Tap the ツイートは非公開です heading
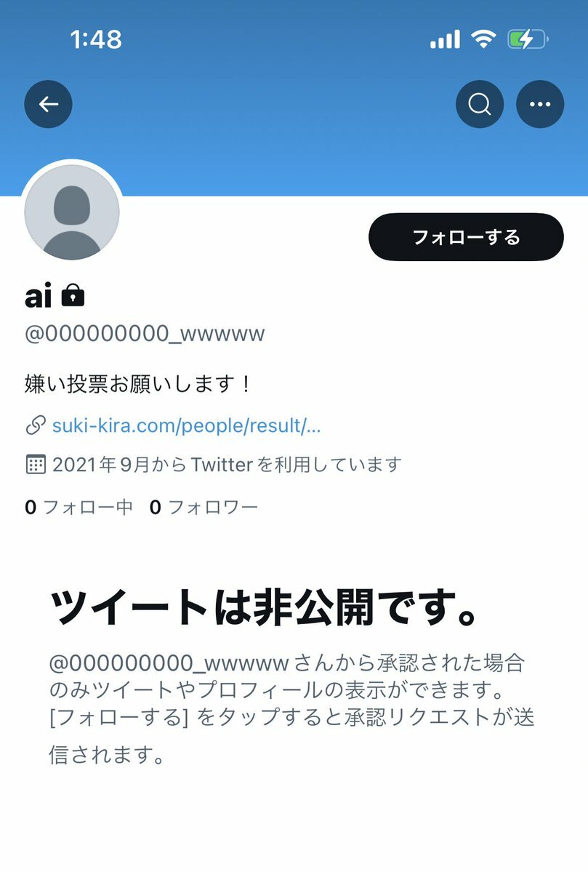The width and height of the screenshot is (588, 872). 265,607
